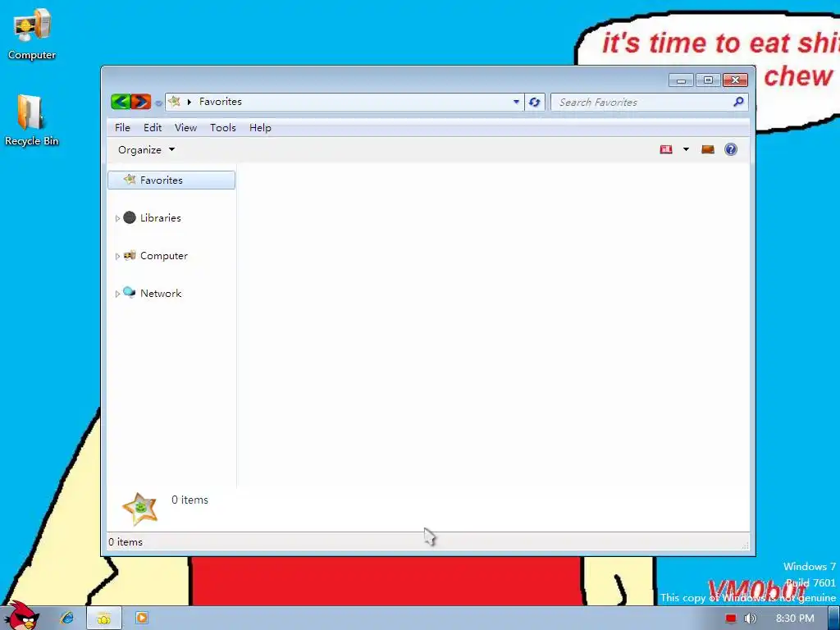Viewport: 840px width, 630px height.
Task: Click the Explorer taskbar button
Action: 104,619
